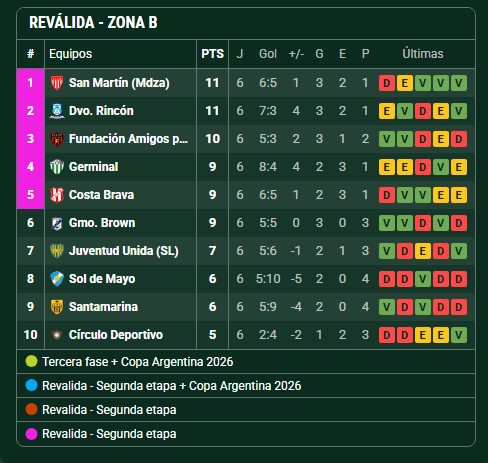488x463 pixels.
Task: Click San Martín's first red D result badge
Action: pos(387,83)
